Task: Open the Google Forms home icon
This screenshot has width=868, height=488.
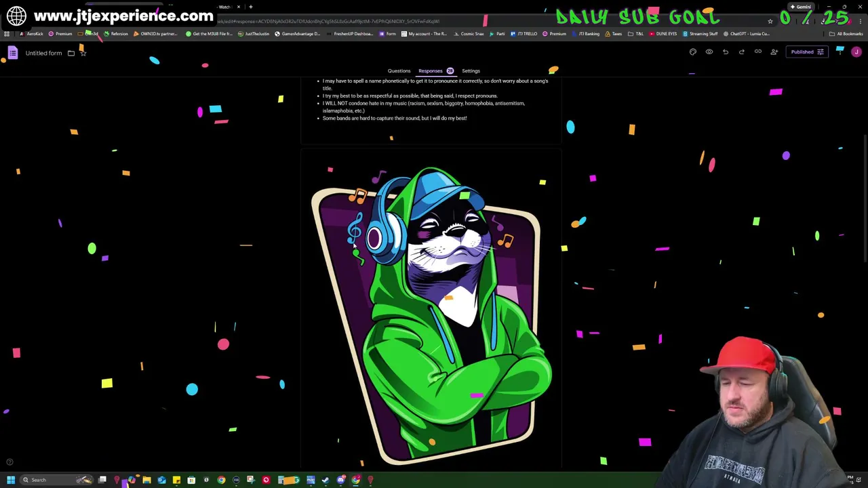Action: pyautogui.click(x=12, y=53)
